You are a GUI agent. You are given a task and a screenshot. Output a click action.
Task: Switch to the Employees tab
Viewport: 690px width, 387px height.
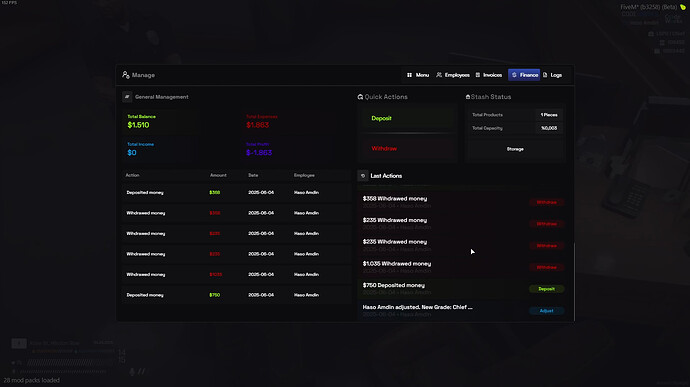pos(453,75)
